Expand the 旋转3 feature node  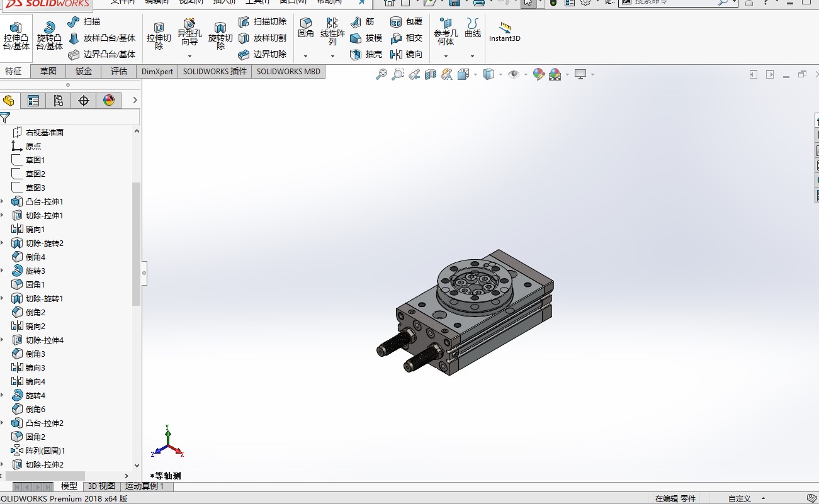[x=3, y=271]
